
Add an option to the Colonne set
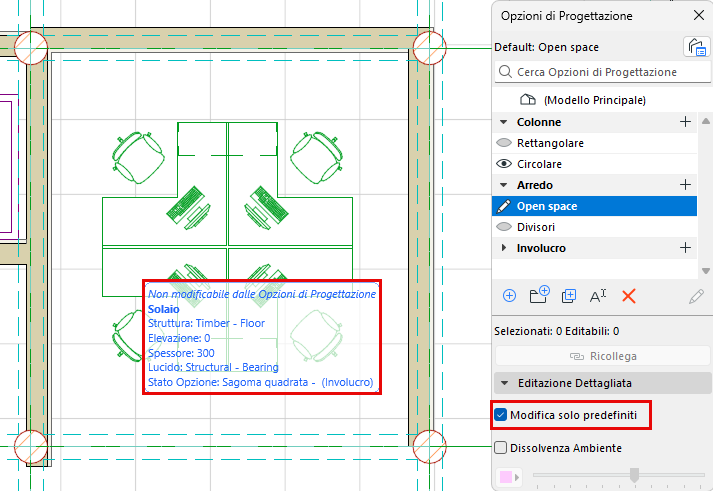click(685, 121)
